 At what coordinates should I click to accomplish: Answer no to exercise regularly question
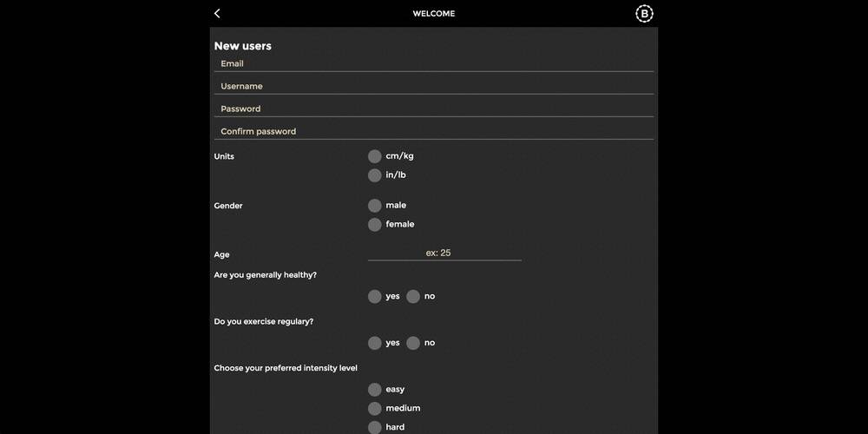coord(413,343)
